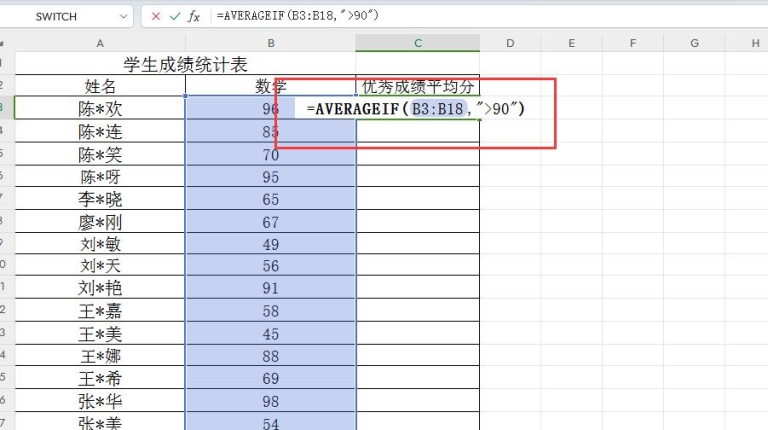Click the title cell 学生成绩统计表
The width and height of the screenshot is (768, 430).
[x=185, y=64]
